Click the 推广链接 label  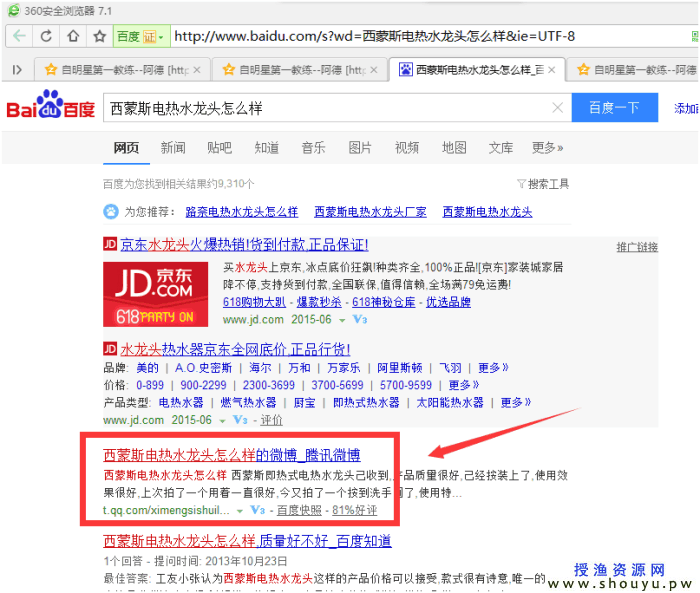pos(638,247)
